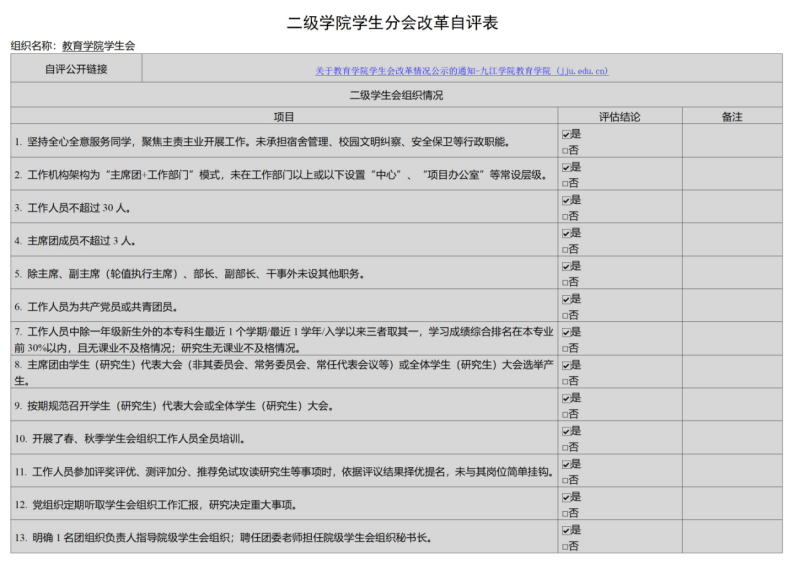Select 是 for item 8 主席团选举产生
Screen dimensions: 794x575
pyautogui.click(x=566, y=365)
